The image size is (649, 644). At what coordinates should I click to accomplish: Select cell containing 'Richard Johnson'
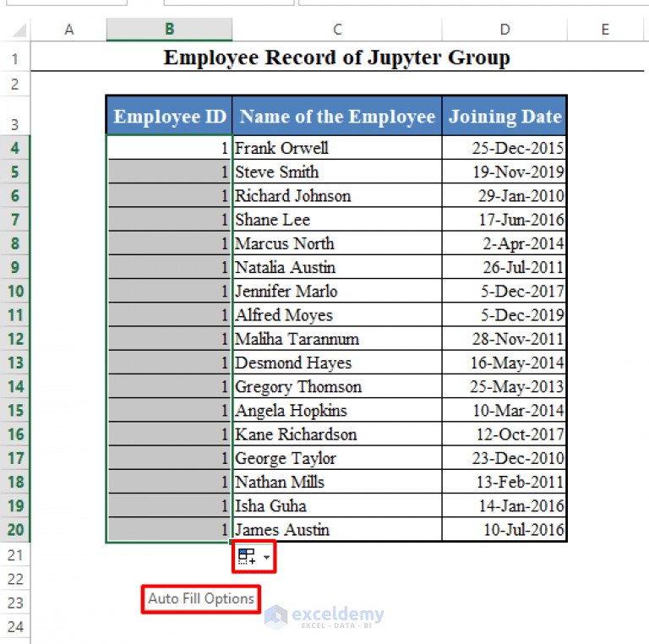pos(337,195)
